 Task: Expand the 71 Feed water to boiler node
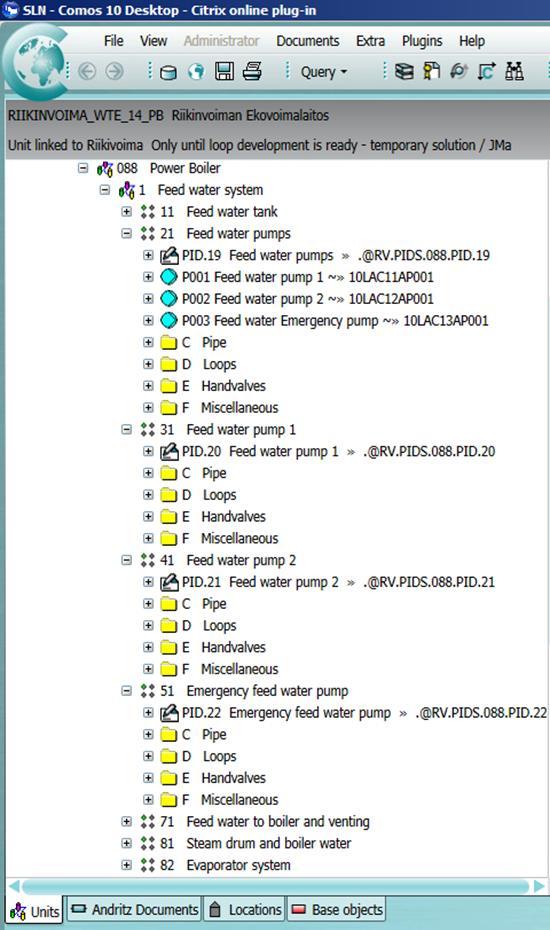[x=126, y=821]
